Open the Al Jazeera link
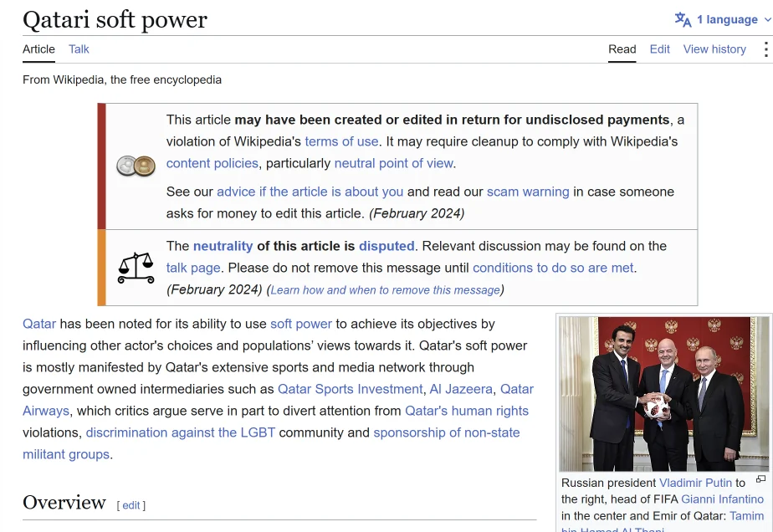The height and width of the screenshot is (532, 773). pyautogui.click(x=461, y=389)
